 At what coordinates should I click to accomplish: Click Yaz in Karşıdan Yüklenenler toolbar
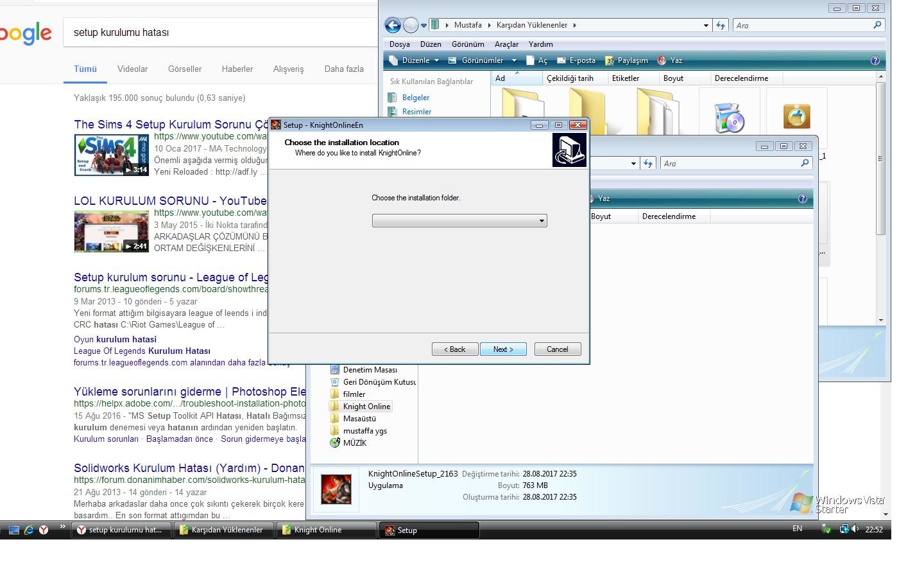click(670, 60)
